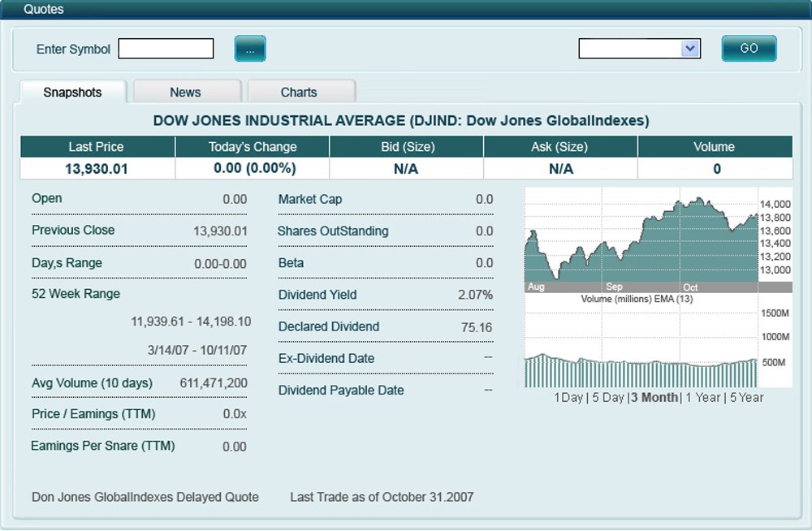Click the Delayed Quote footer text
The height and width of the screenshot is (531, 812).
145,498
